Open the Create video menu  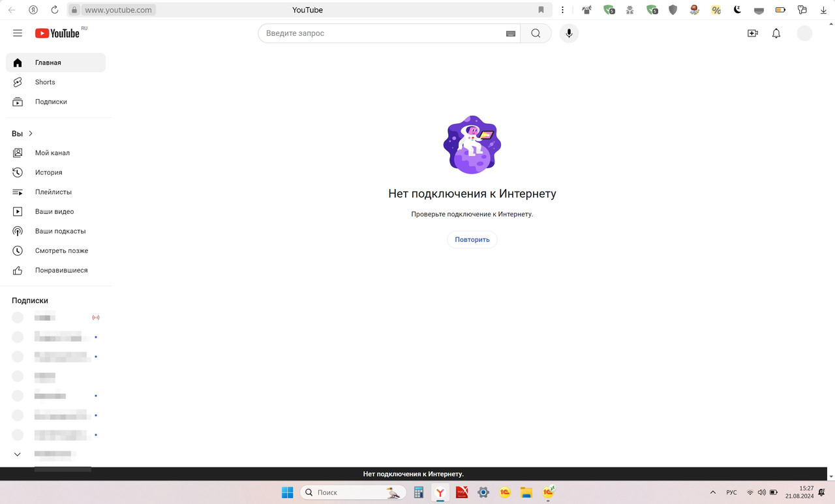(753, 33)
